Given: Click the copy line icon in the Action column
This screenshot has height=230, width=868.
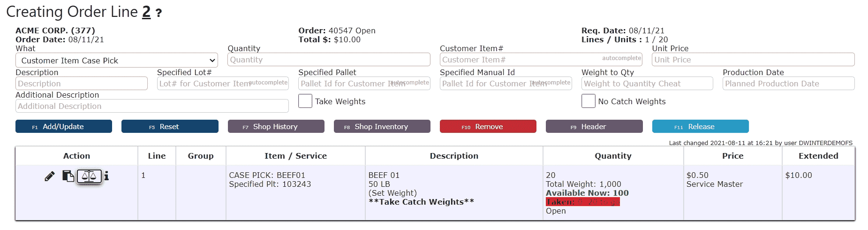Looking at the screenshot, I should pos(68,176).
